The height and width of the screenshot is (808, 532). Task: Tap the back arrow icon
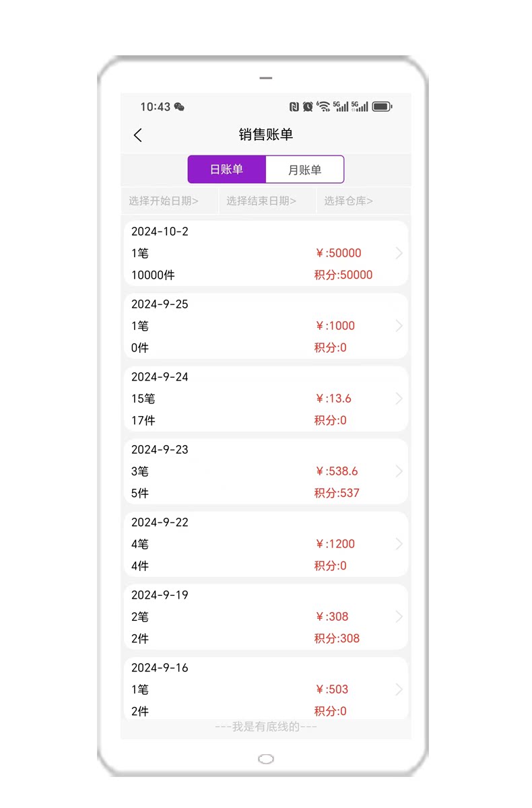138,135
